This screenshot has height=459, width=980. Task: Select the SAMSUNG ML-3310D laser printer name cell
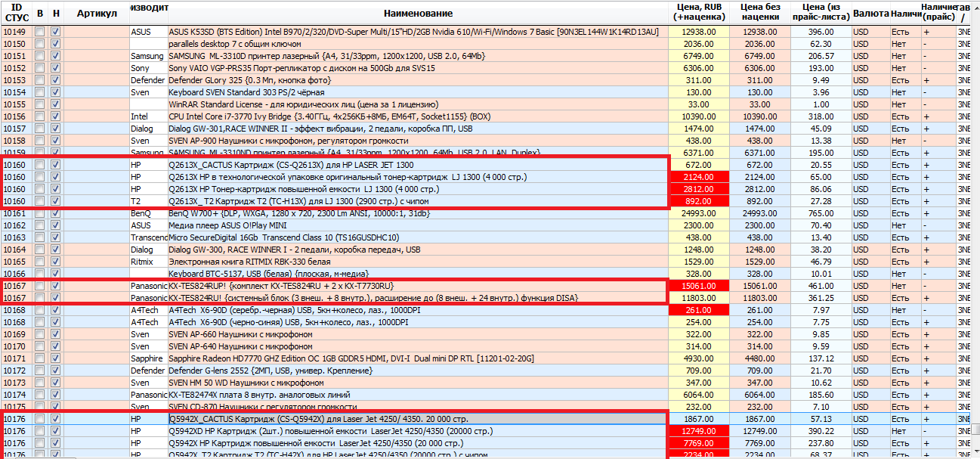click(418, 56)
